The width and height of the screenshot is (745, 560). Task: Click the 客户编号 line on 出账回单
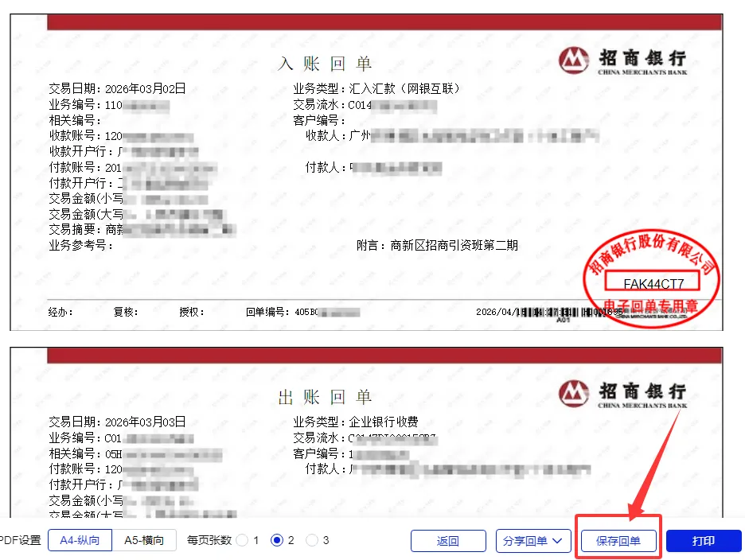pyautogui.click(x=351, y=454)
